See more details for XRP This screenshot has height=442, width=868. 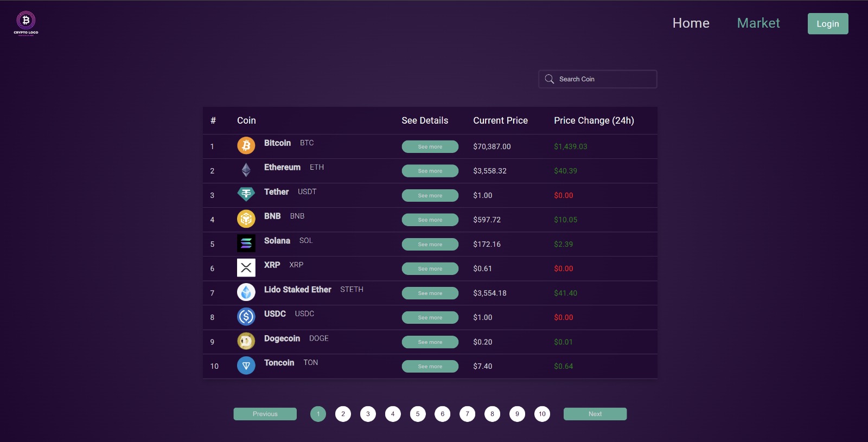tap(430, 268)
